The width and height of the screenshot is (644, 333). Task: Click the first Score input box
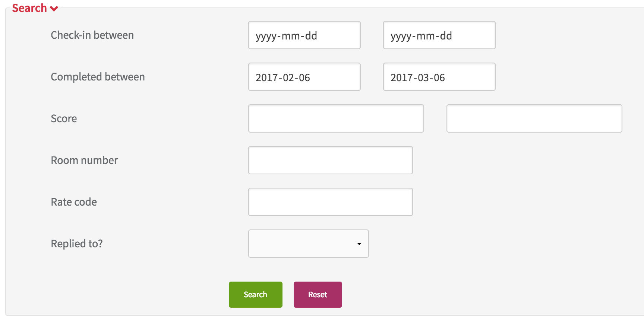[336, 118]
